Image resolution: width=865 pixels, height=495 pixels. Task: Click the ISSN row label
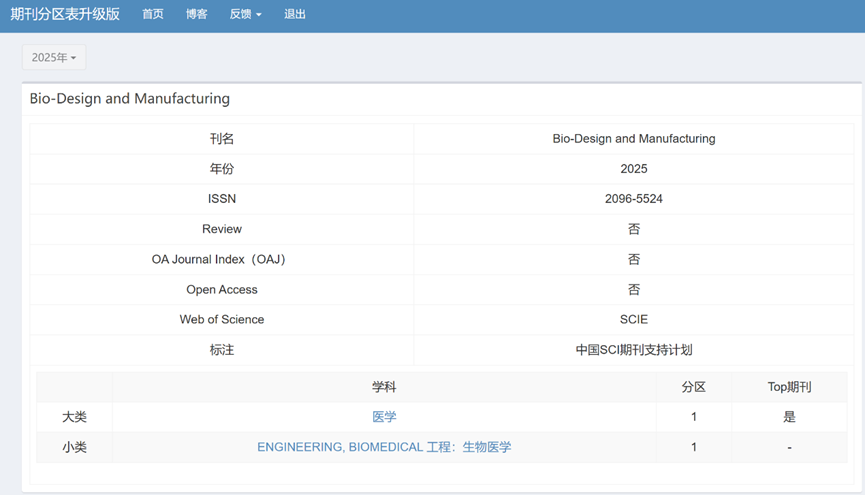tap(222, 199)
